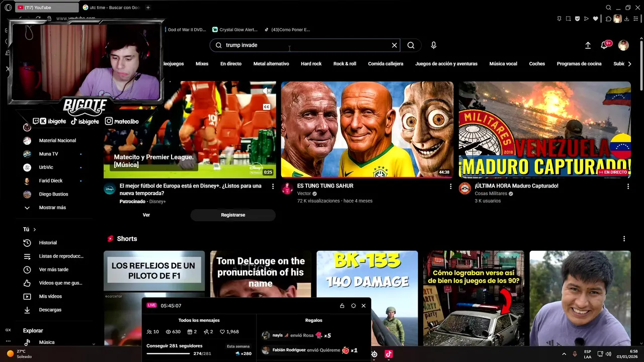Open the weather widget in taskbar
The image size is (644, 362).
click(19, 353)
